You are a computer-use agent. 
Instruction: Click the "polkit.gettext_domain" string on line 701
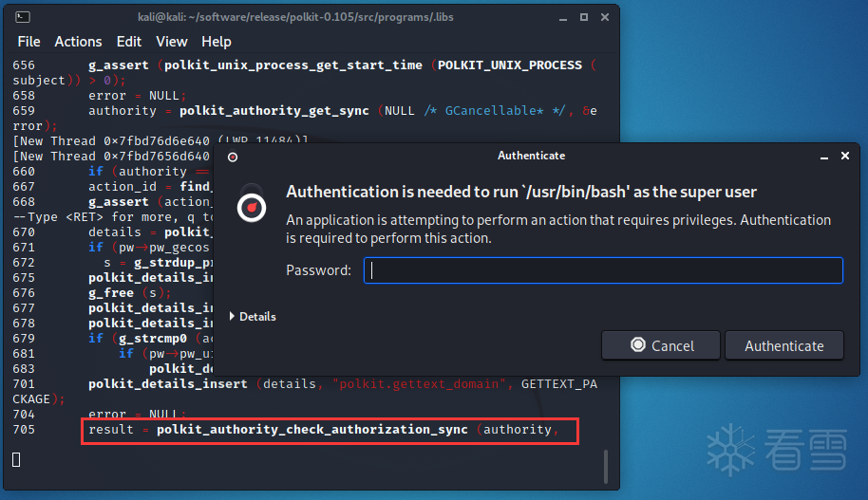419,384
